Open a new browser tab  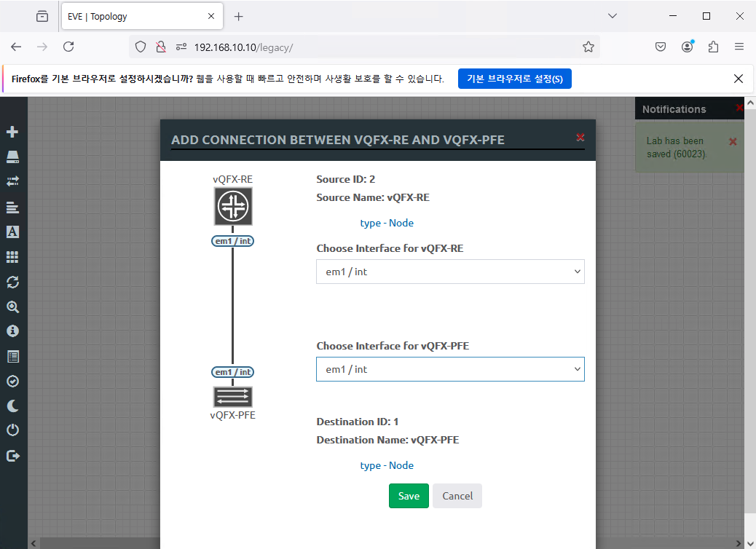(x=239, y=17)
